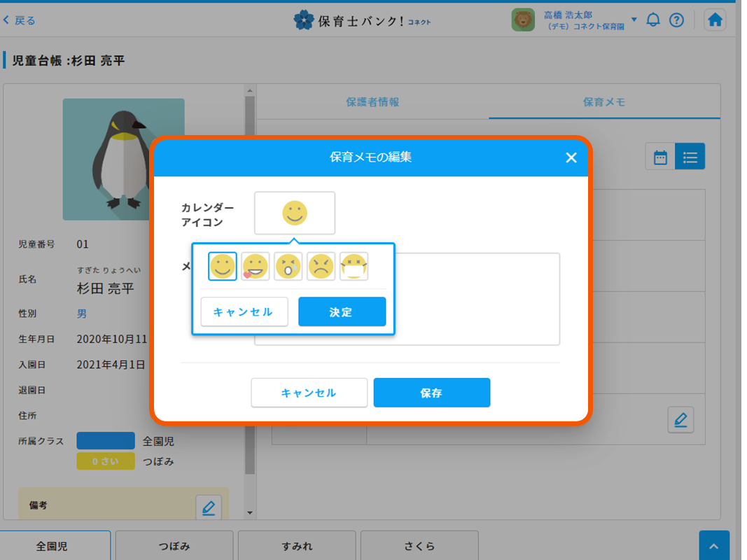747x560 pixels.
Task: Collapse the class bar with the up arrow
Action: (714, 545)
